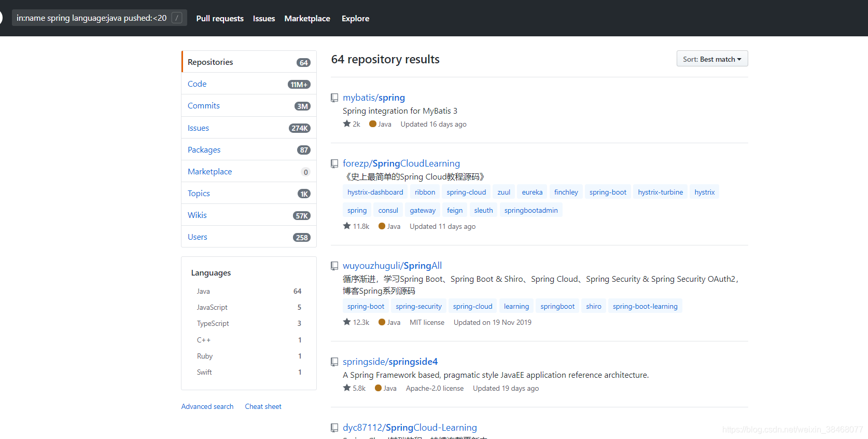Image resolution: width=868 pixels, height=439 pixels.
Task: Open the Advanced search link
Action: click(x=207, y=406)
